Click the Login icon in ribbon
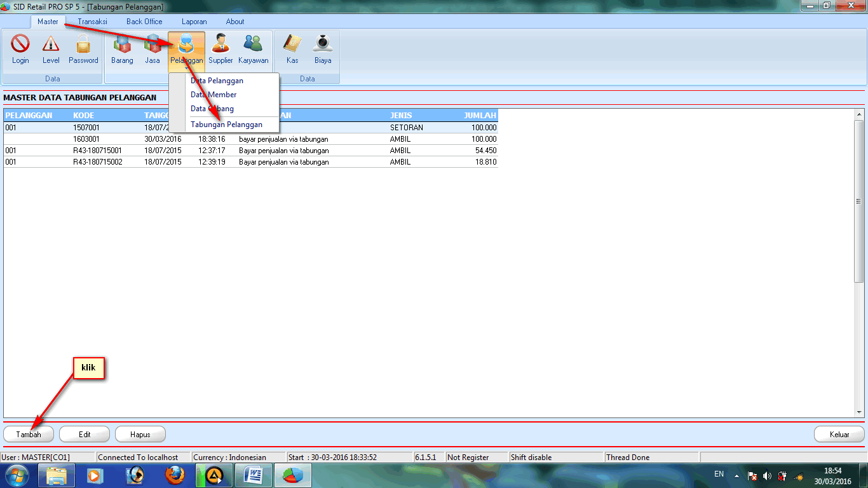The image size is (868, 488). pyautogui.click(x=20, y=50)
